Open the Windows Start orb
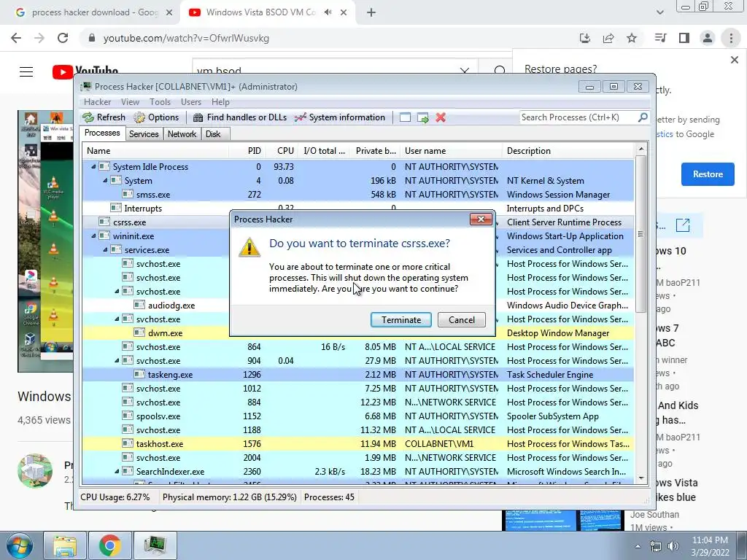Viewport: 747px width, 560px height. tap(20, 545)
